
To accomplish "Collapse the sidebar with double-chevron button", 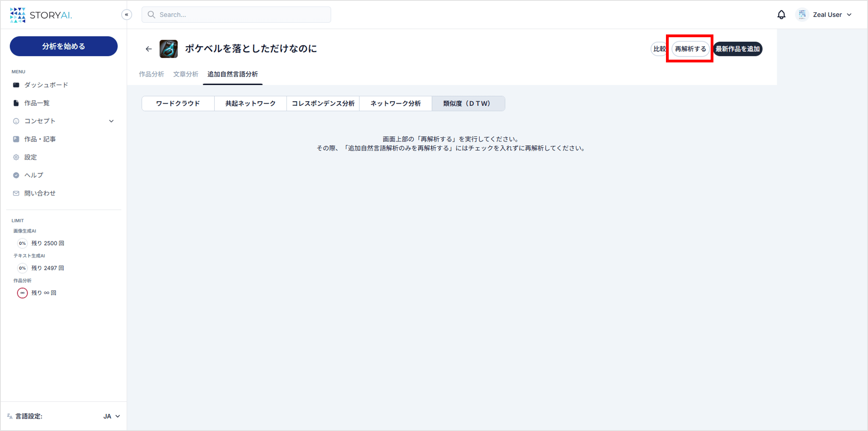I will (x=127, y=15).
